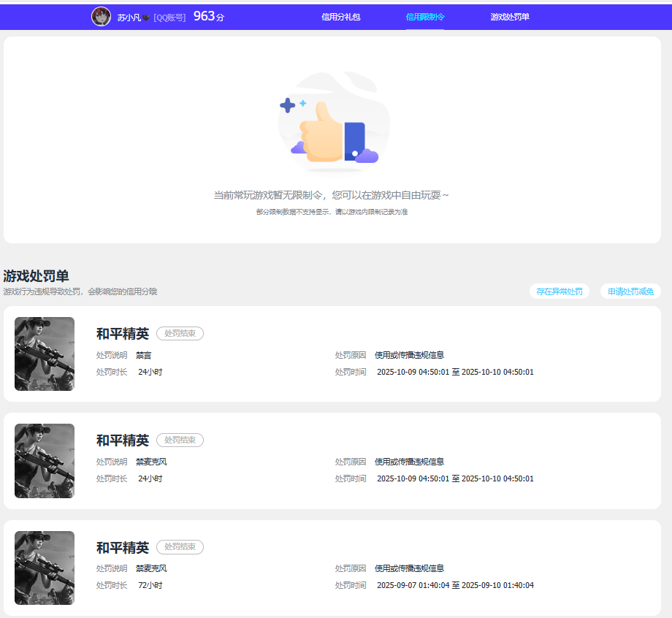
Task: Click the 申请处罚减免 button
Action: [x=630, y=291]
